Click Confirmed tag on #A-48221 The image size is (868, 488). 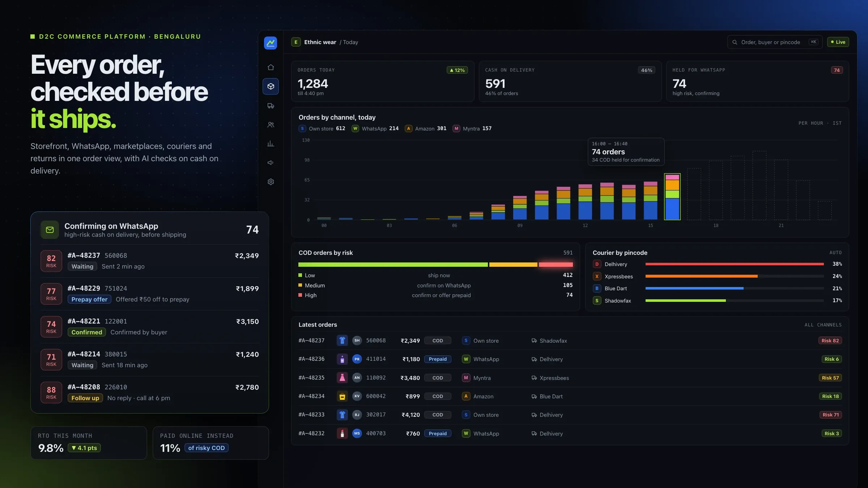[x=87, y=332]
